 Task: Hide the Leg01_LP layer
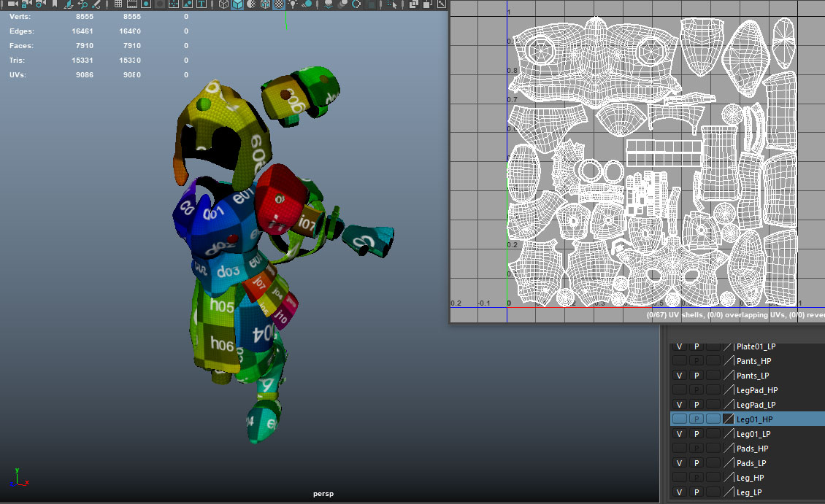click(679, 434)
